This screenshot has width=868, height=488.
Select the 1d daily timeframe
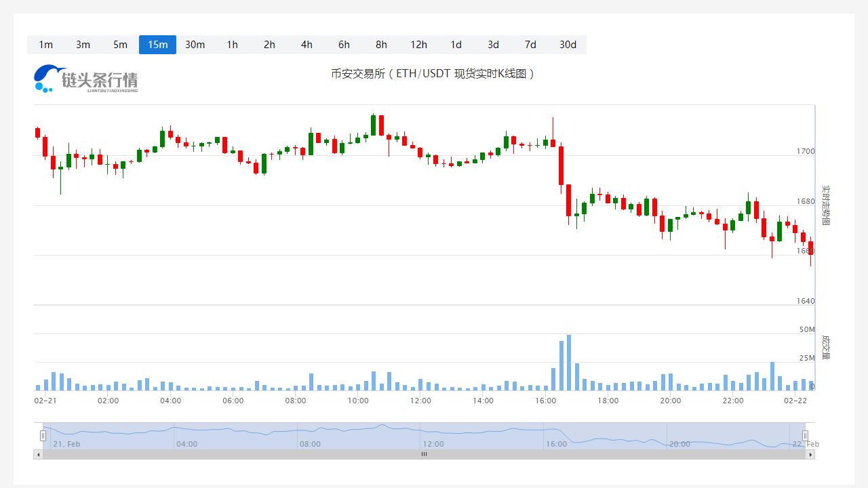point(456,45)
